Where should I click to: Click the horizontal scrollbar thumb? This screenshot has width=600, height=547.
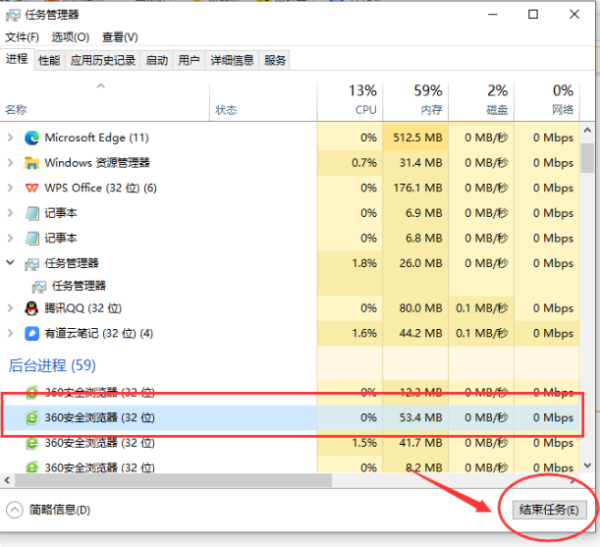[173, 480]
